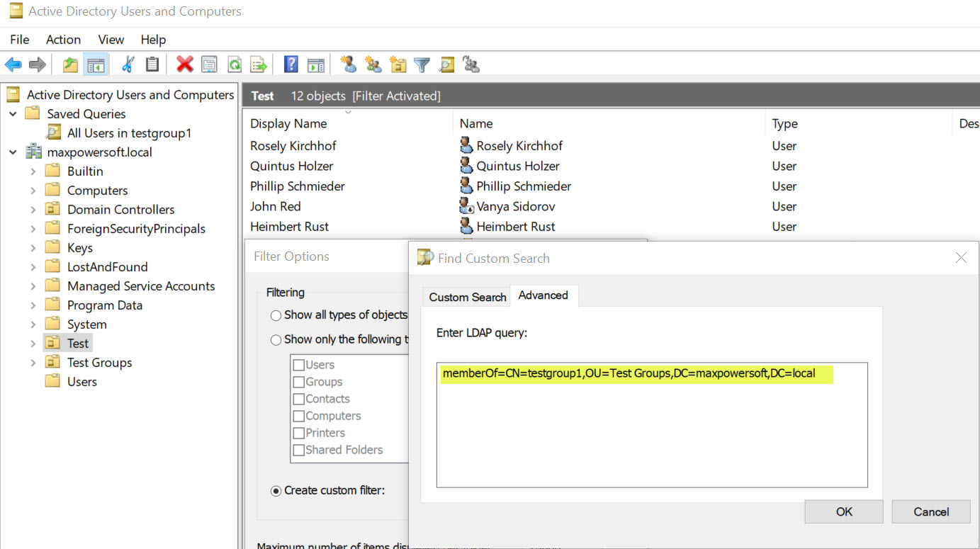
Task: Open Filter Options funnel icon
Action: pos(422,65)
